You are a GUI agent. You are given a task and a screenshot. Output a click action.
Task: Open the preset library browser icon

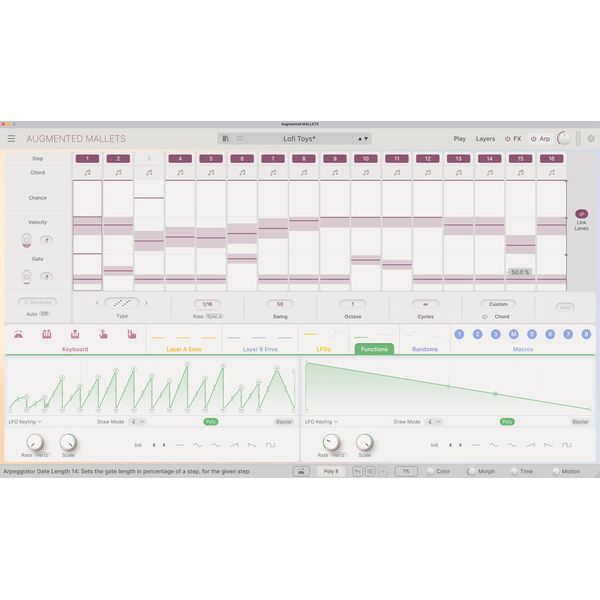click(225, 139)
